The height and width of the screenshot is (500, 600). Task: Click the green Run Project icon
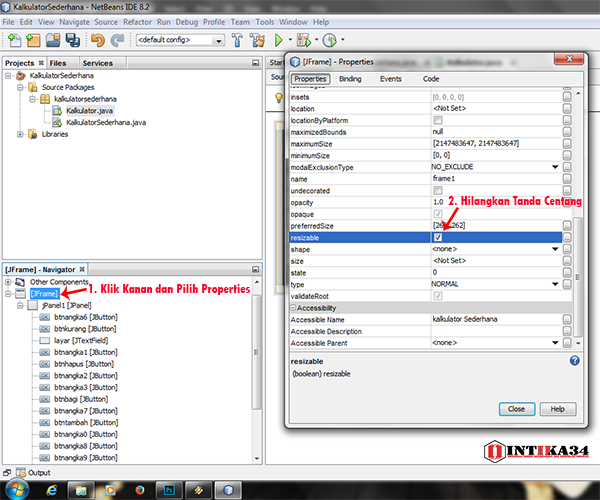point(279,40)
